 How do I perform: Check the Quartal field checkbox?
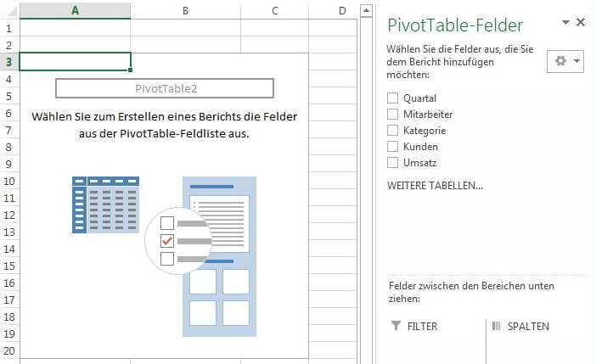point(392,98)
